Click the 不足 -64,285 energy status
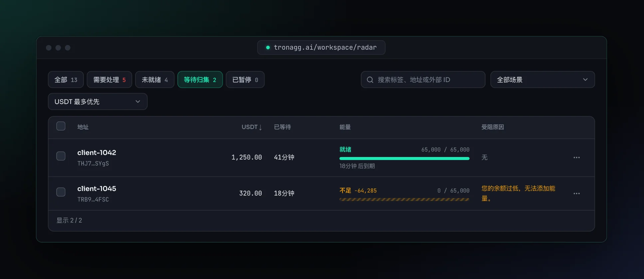 (x=358, y=190)
